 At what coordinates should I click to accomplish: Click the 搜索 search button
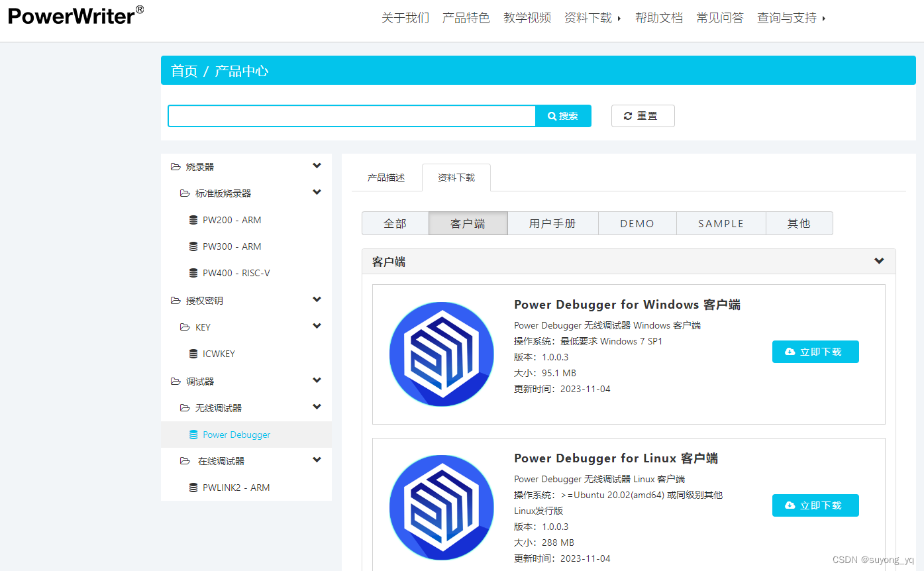pos(563,116)
